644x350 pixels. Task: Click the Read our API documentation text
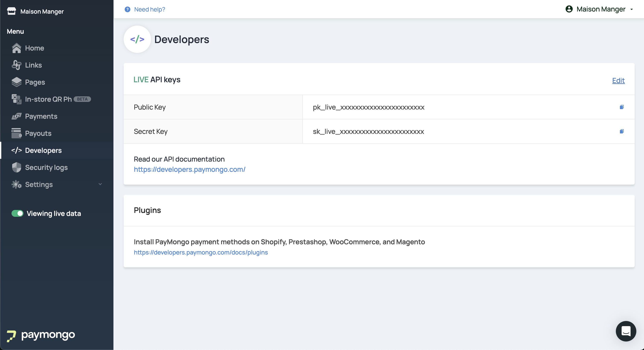[x=179, y=159]
